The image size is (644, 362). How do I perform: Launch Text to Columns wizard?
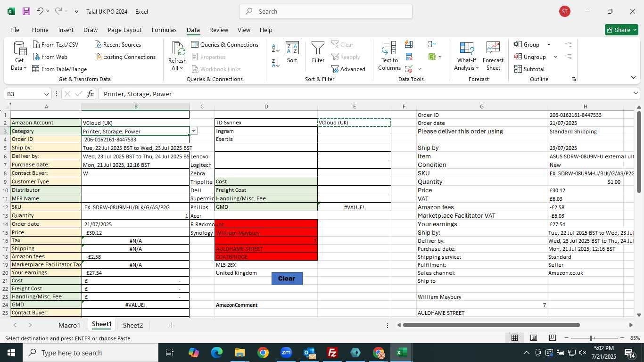pos(389,56)
